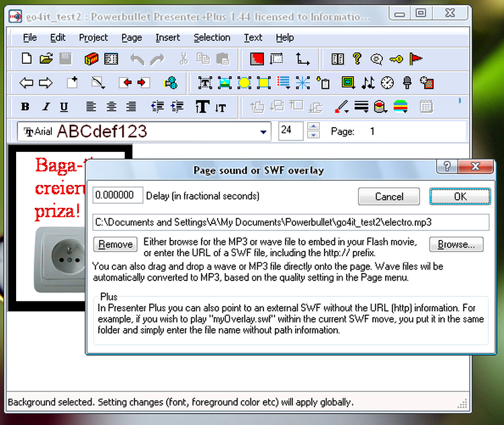This screenshot has height=425, width=504.
Task: Click the yellow question mark help icon
Action: click(x=357, y=59)
